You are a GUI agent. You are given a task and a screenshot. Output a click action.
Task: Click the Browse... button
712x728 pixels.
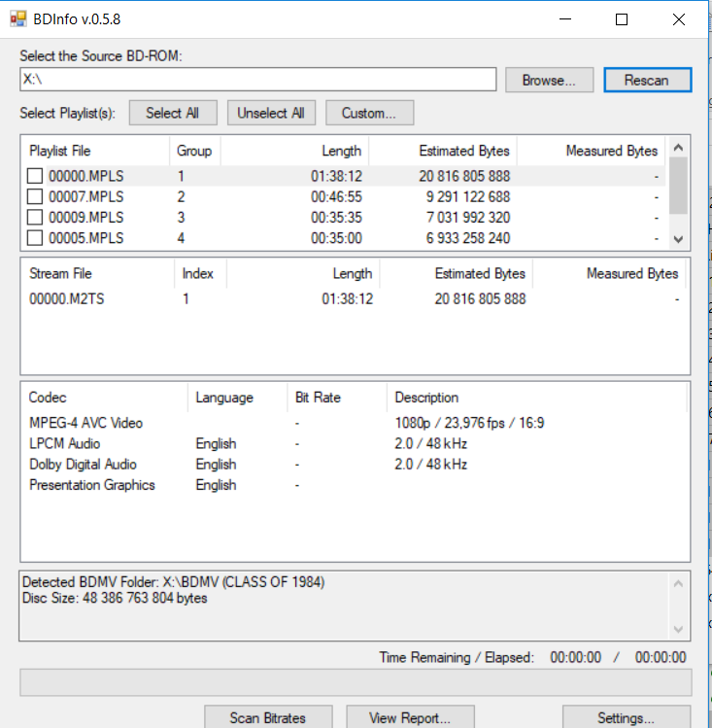549,80
